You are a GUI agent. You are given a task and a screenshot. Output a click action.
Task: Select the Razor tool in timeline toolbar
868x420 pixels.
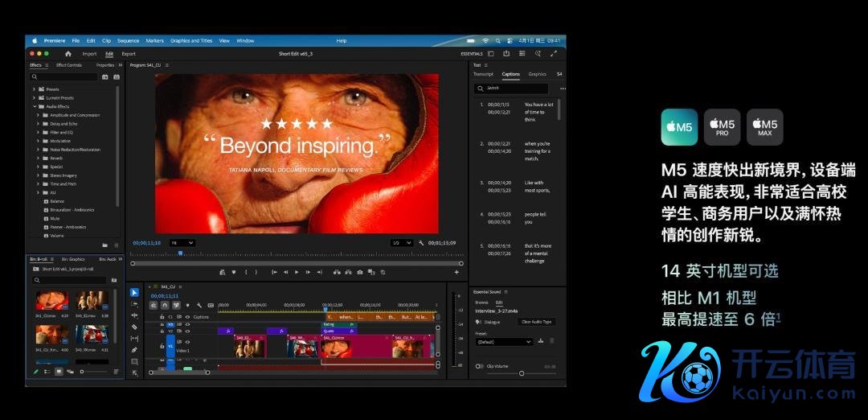tap(134, 327)
